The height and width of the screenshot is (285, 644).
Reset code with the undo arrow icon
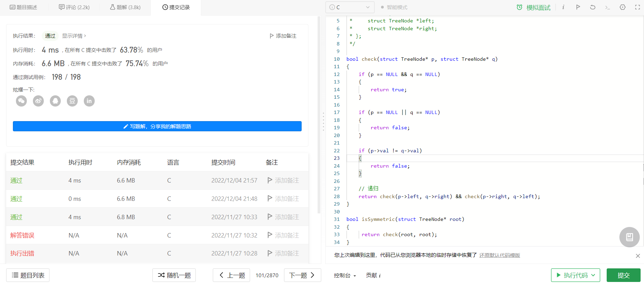pyautogui.click(x=593, y=7)
